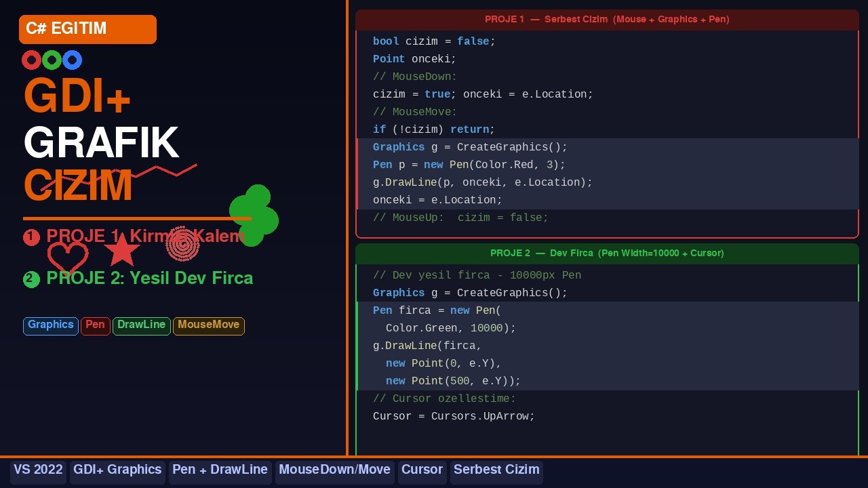Click the comment '// MouseDown:'
The image size is (868, 488).
414,77
